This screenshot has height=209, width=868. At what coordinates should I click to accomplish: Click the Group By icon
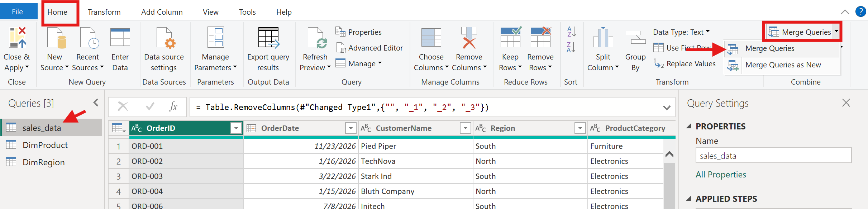pyautogui.click(x=635, y=37)
